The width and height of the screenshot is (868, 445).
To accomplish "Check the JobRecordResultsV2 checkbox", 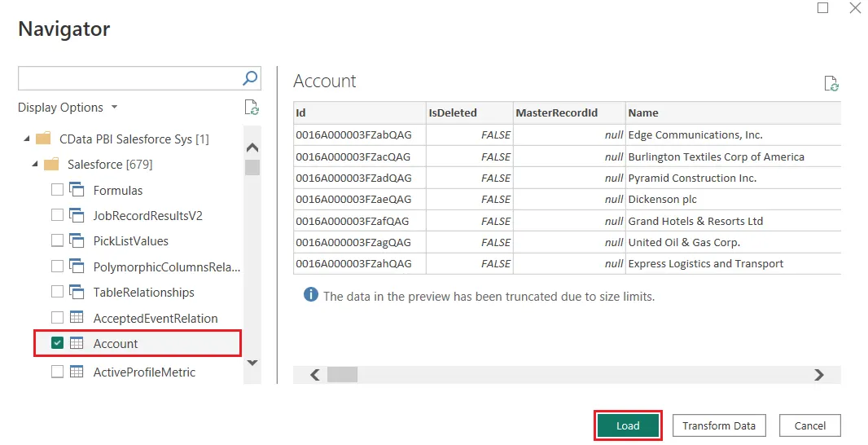I will [x=57, y=216].
